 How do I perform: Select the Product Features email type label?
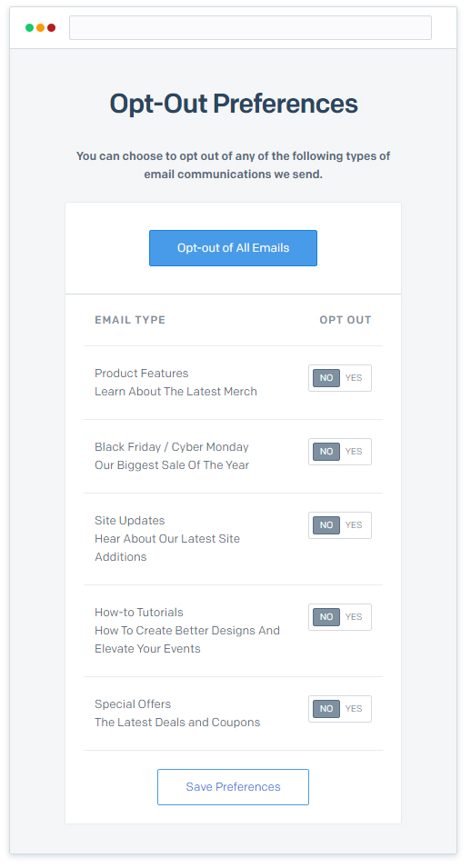pos(141,374)
